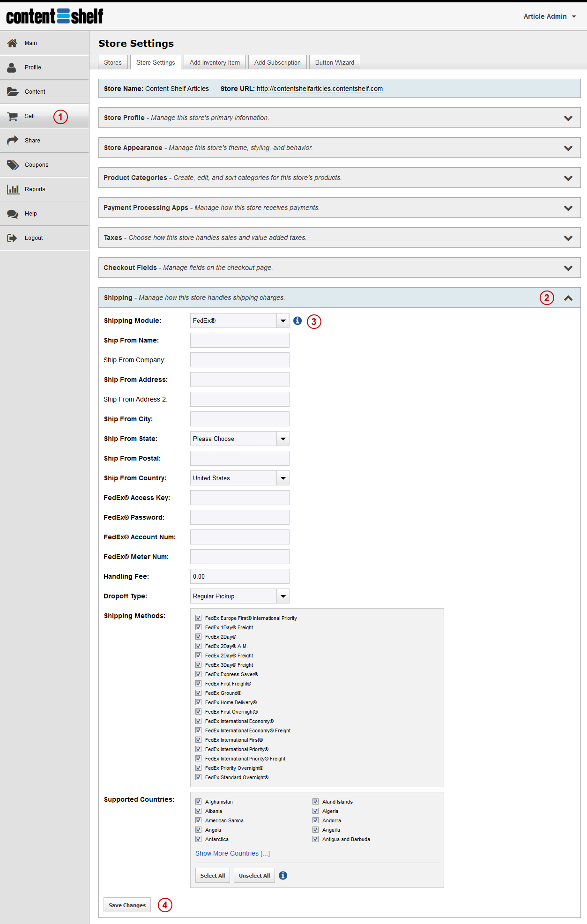Uncheck FedEx Priority Overnight® method

199,768
